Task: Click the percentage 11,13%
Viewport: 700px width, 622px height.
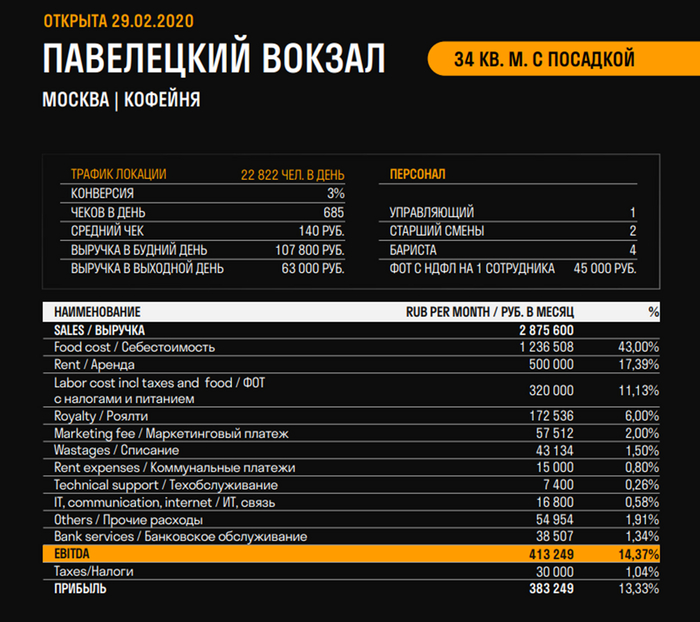Action: click(x=639, y=390)
